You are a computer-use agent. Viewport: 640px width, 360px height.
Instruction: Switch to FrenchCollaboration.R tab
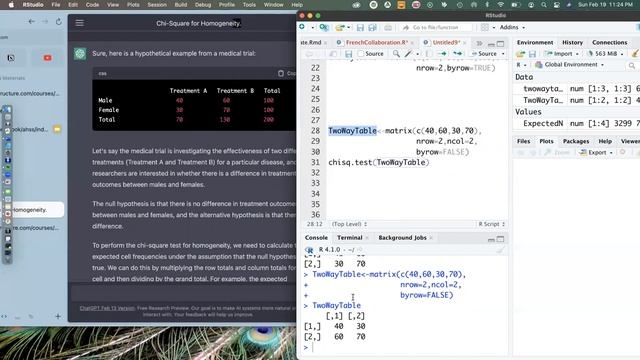tap(376, 42)
